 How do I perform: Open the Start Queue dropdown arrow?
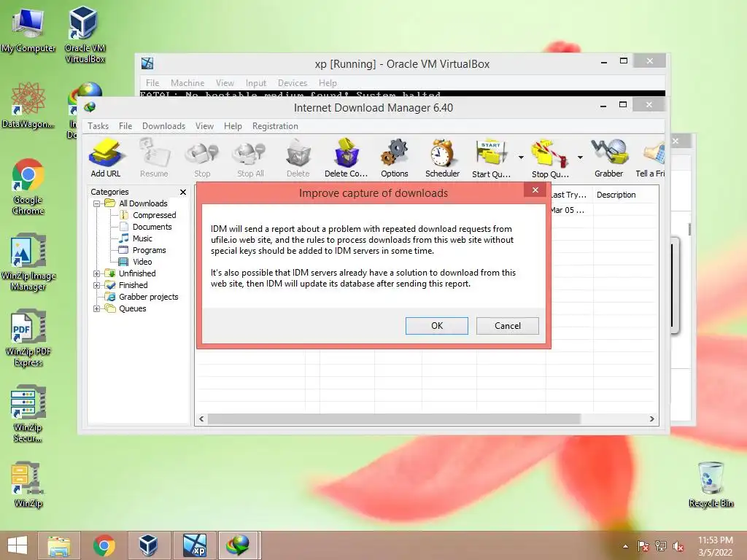(x=521, y=157)
